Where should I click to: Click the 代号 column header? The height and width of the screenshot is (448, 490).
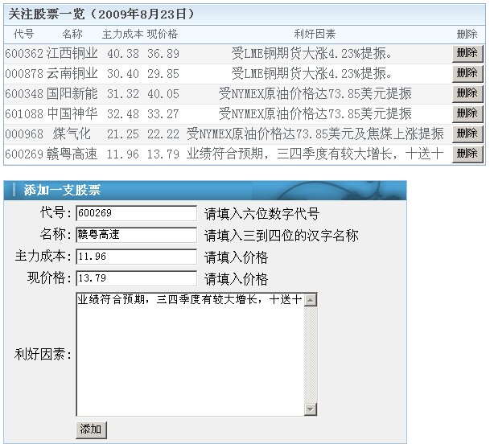[24, 34]
